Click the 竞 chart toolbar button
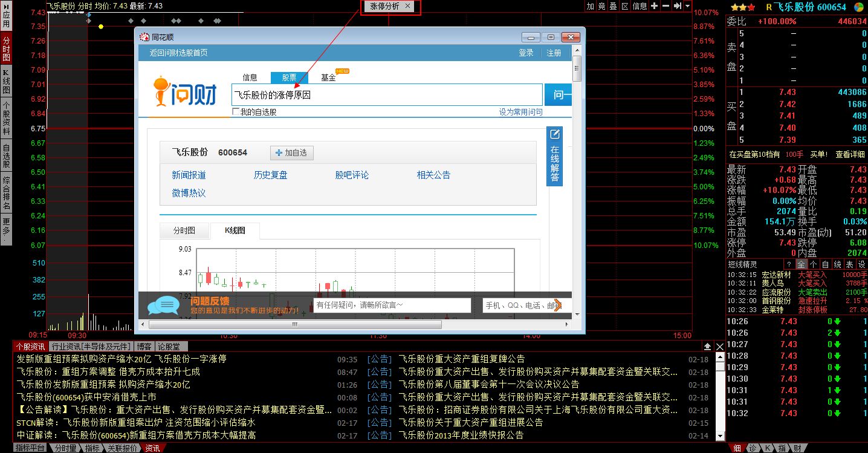 602,6
